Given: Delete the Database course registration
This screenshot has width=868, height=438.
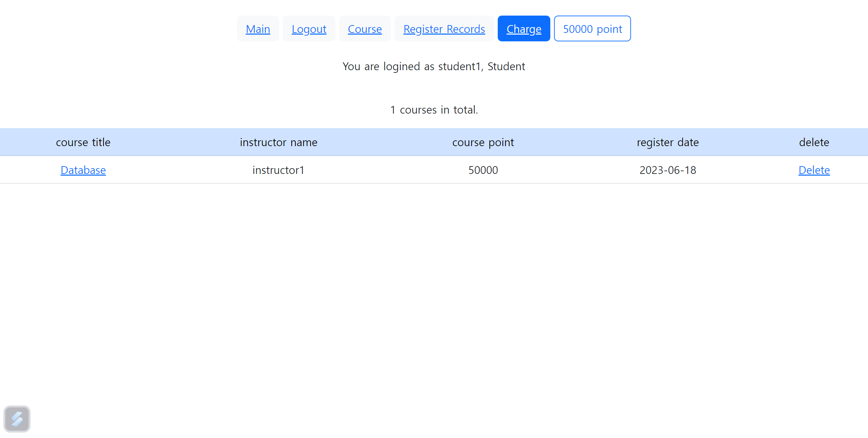Looking at the screenshot, I should (x=814, y=170).
